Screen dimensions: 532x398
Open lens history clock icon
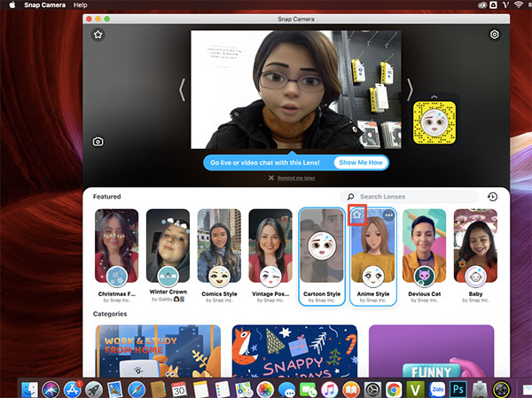coord(492,197)
